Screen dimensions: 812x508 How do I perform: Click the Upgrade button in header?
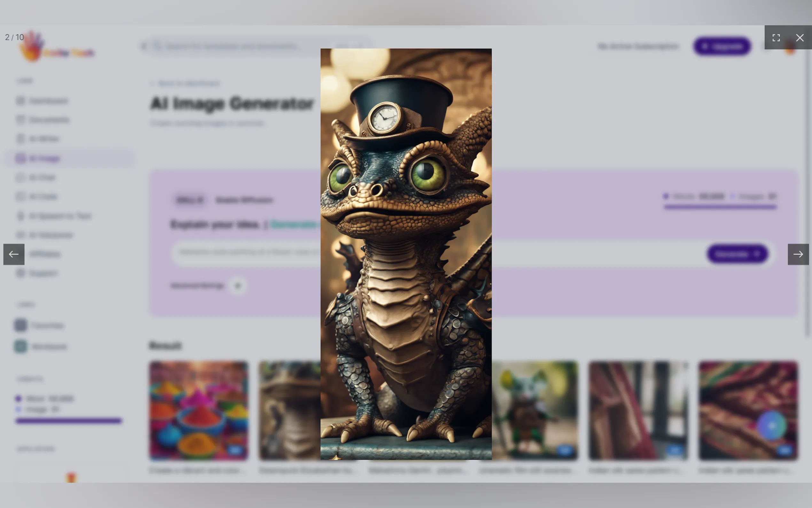(x=722, y=46)
